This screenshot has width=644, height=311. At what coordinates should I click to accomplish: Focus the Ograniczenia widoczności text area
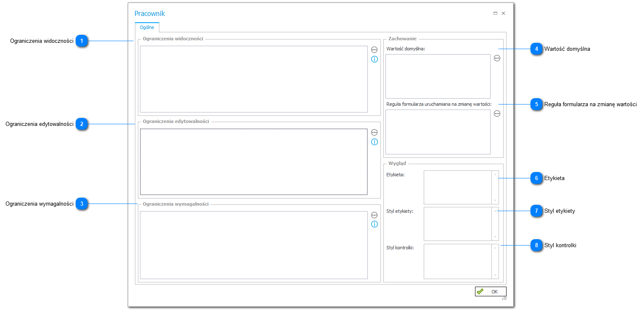coord(254,79)
